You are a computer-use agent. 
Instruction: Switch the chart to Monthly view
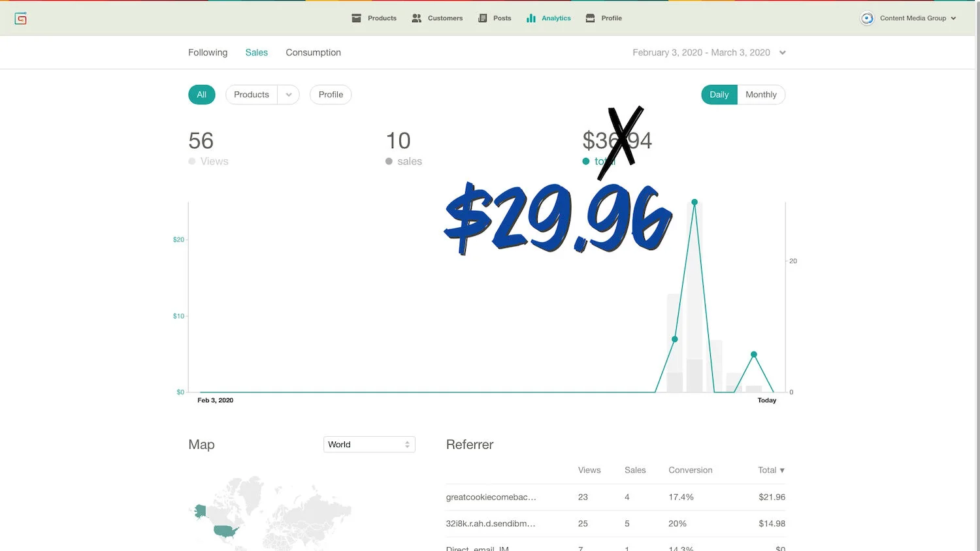click(761, 94)
